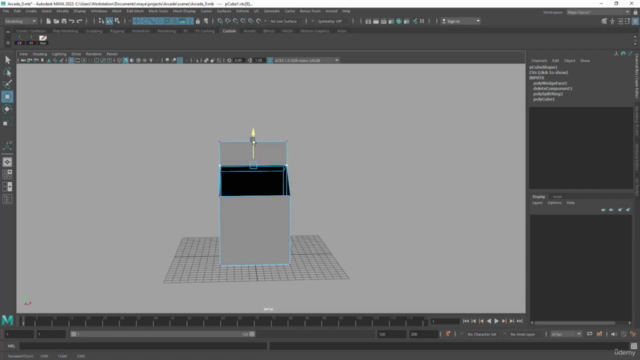Open the viewport Shading menu
Viewport: 640px width, 360px height.
(40, 54)
